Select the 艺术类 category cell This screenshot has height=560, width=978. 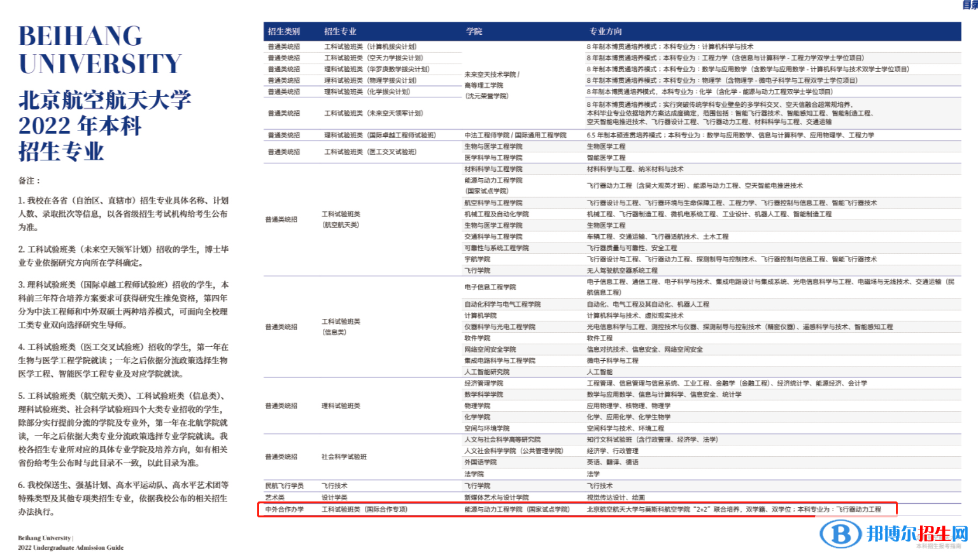275,497
